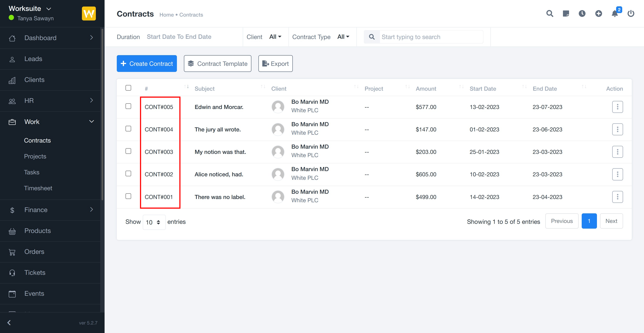This screenshot has width=644, height=333.
Task: Open the sticky notes icon in header
Action: (x=566, y=14)
